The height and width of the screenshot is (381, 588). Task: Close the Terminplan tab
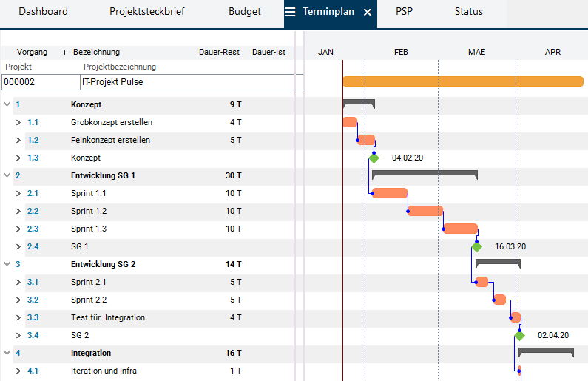click(x=367, y=12)
